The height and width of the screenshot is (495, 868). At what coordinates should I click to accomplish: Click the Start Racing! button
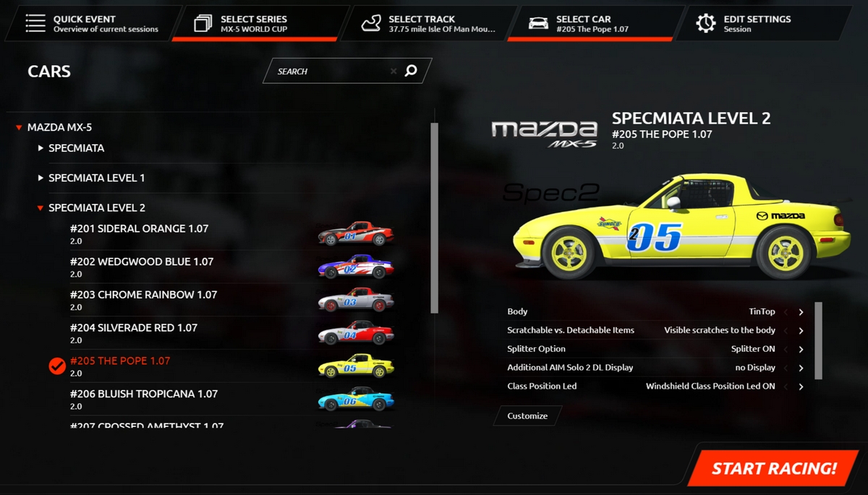click(774, 468)
